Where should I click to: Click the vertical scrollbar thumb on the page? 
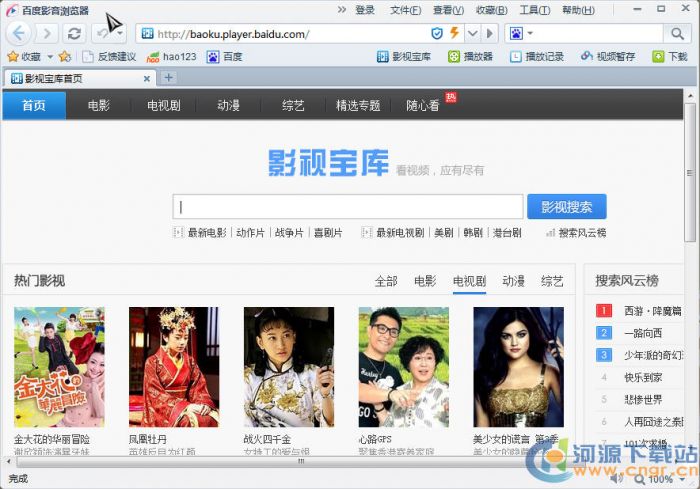[690, 173]
